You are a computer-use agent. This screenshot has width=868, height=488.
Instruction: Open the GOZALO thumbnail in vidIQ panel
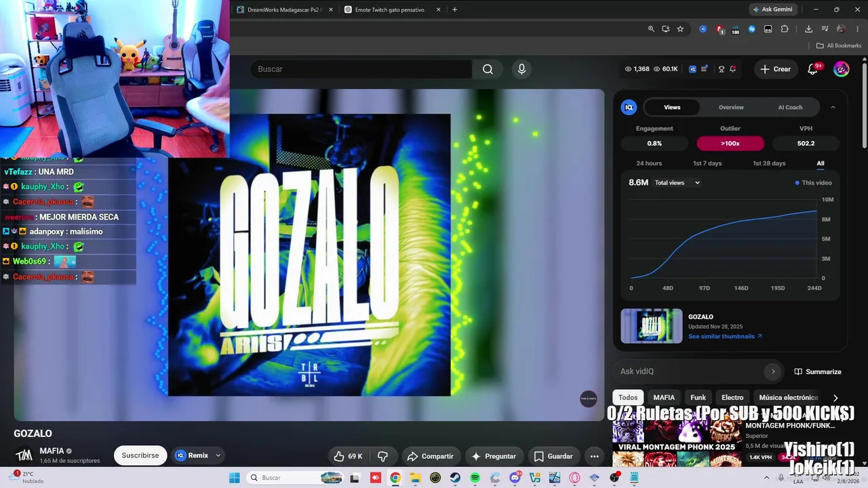click(x=652, y=326)
